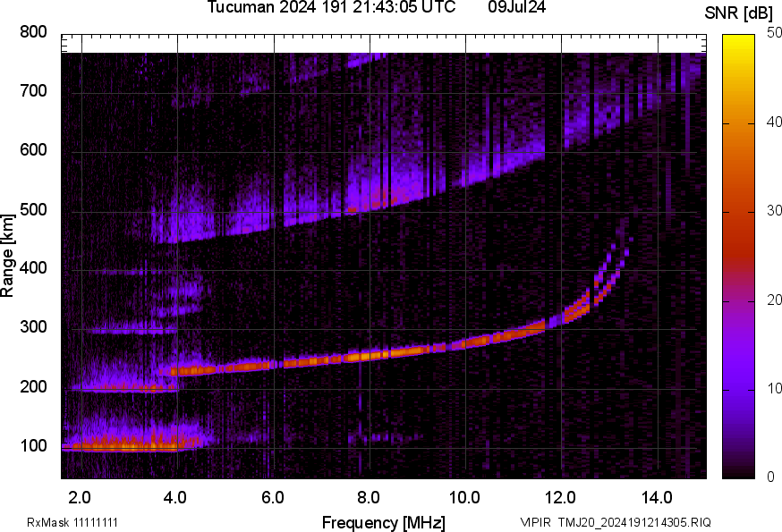Image resolution: width=782 pixels, height=532 pixels.
Task: Click the frequency tick label '12.0'
Action: click(x=561, y=498)
